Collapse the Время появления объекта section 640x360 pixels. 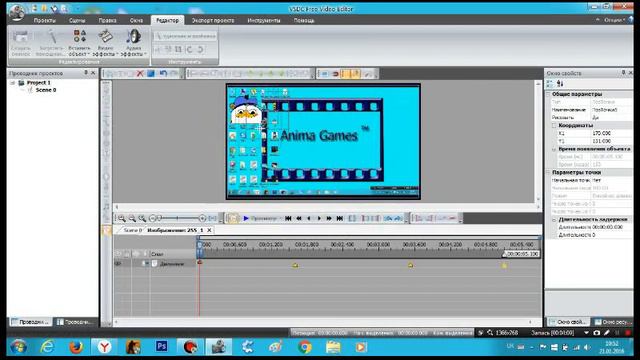(554, 149)
